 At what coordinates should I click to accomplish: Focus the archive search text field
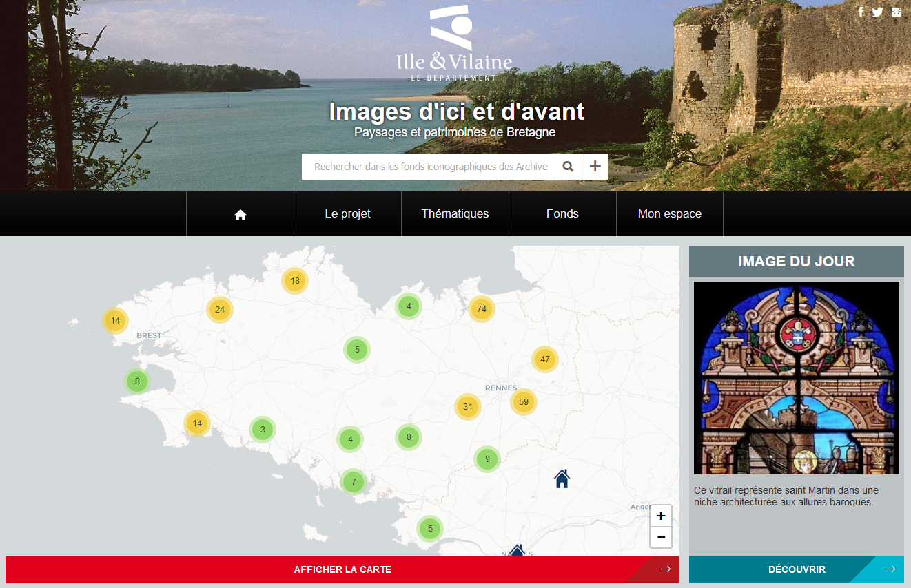(431, 167)
